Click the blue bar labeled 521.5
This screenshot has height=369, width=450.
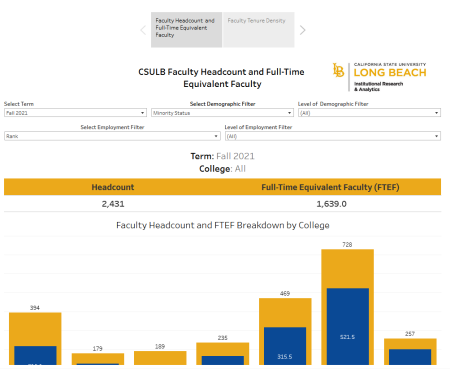pos(348,326)
